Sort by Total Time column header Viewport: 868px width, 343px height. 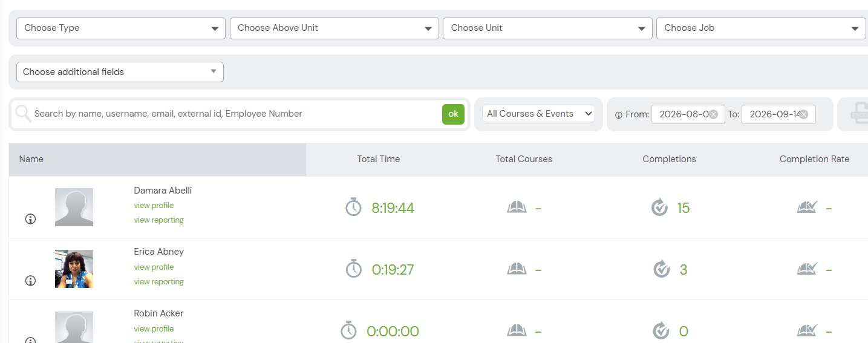379,159
